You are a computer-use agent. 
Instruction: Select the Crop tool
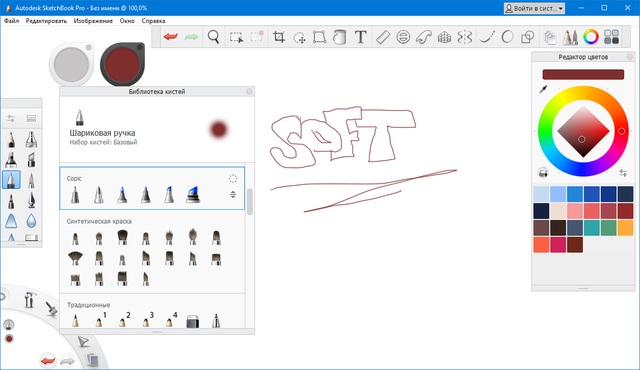279,37
